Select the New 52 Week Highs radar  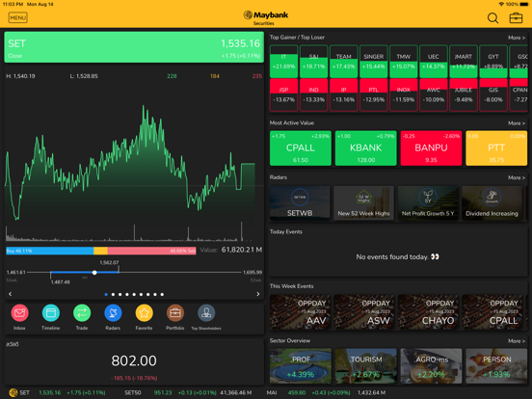363,202
